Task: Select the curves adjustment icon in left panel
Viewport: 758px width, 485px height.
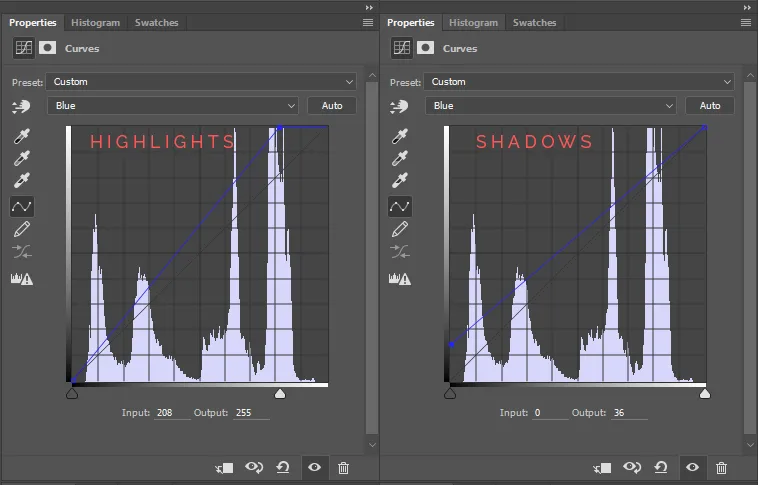Action: click(24, 48)
